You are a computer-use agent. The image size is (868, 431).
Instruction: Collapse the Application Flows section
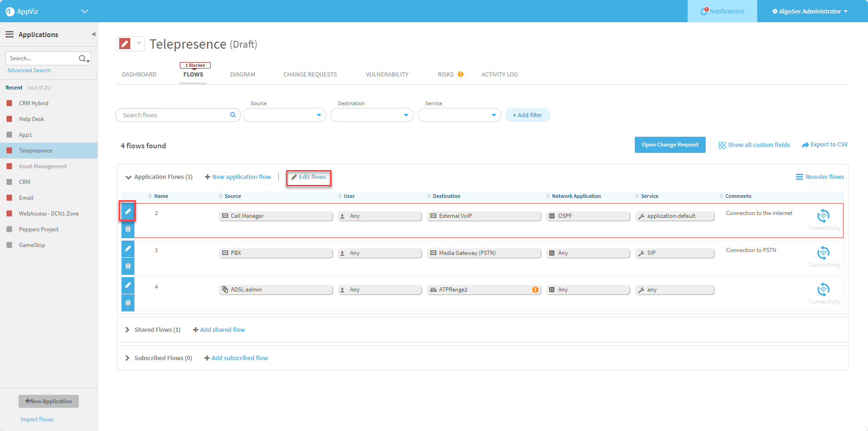tap(128, 177)
